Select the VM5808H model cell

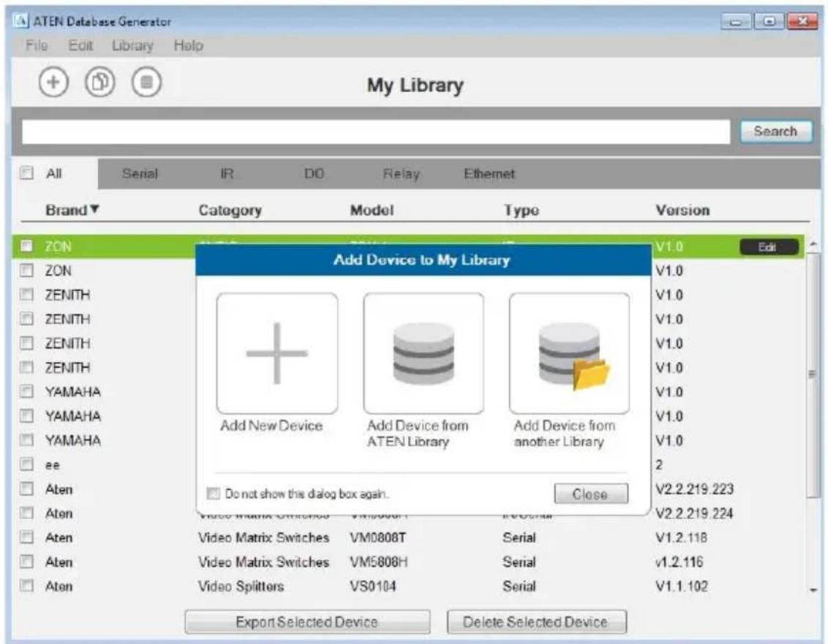coord(379,561)
